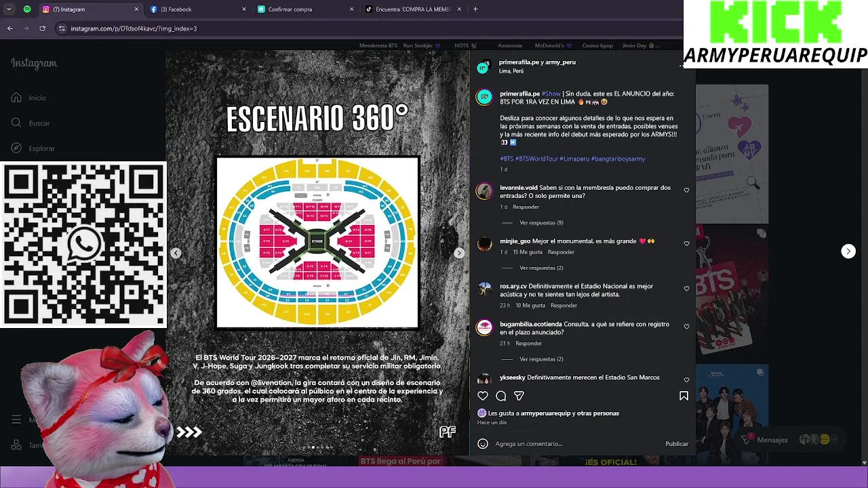868x488 pixels.
Task: Open Buscar in the Instagram sidebar
Action: (x=31, y=123)
